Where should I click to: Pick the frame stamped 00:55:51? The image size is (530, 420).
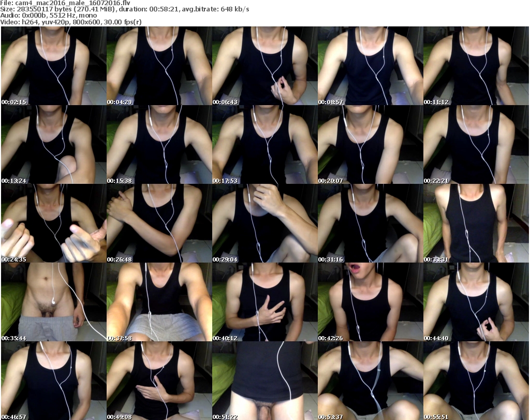[476, 381]
